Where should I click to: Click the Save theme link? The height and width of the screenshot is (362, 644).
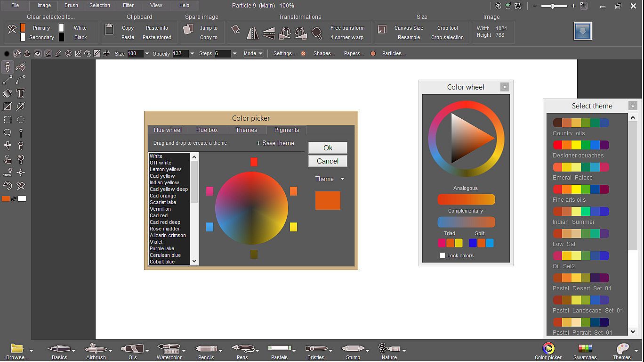pyautogui.click(x=275, y=143)
